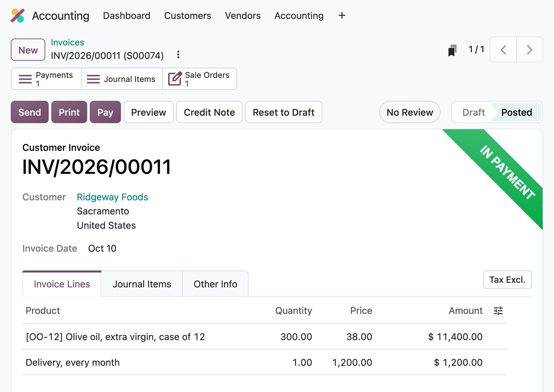Toggle Tax Excl. display setting

tap(507, 280)
